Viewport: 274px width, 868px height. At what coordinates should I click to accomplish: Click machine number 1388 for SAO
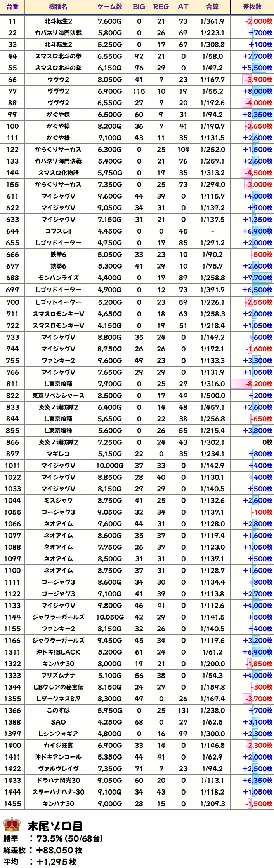pyautogui.click(x=12, y=722)
